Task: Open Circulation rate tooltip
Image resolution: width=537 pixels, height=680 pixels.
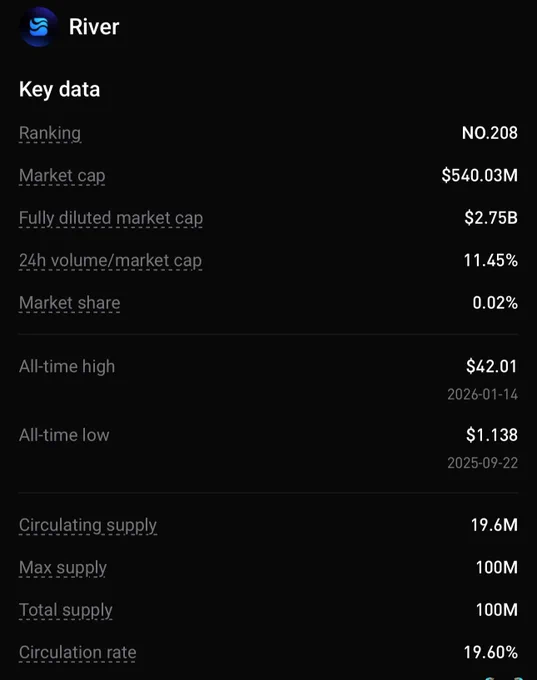Action: tap(78, 652)
